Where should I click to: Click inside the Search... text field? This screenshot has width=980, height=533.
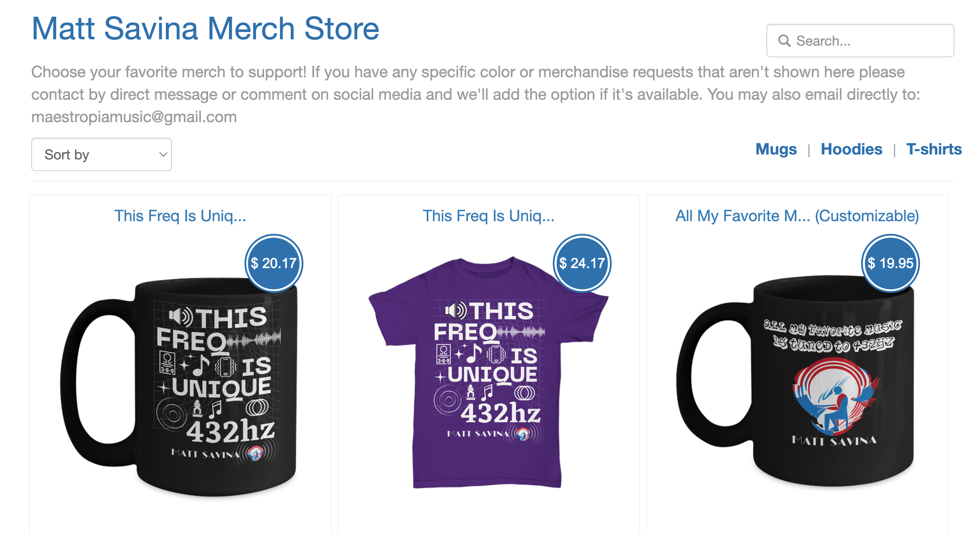pos(860,41)
